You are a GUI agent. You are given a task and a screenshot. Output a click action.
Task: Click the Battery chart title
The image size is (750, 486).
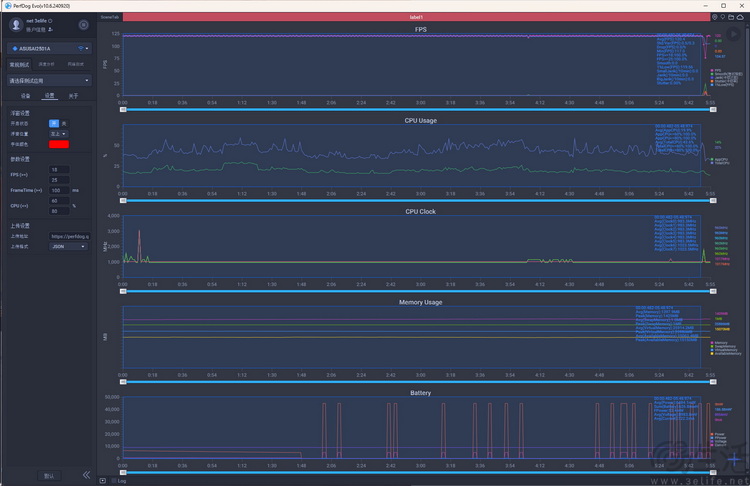[x=420, y=393]
